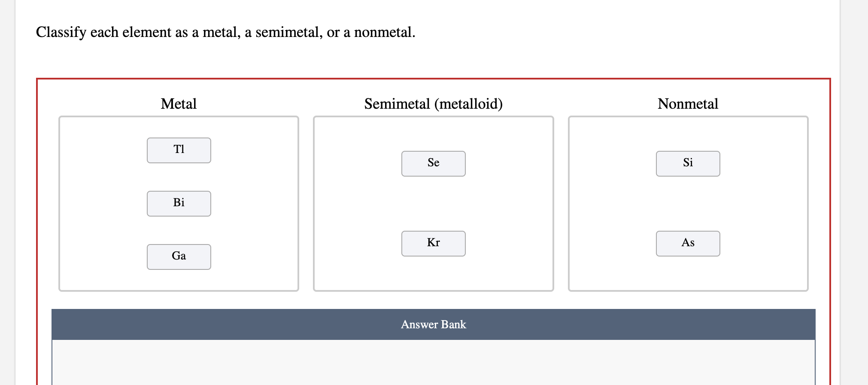Click the space between Se and Kr tiles
Viewport: 868px width, 385px height.
433,203
